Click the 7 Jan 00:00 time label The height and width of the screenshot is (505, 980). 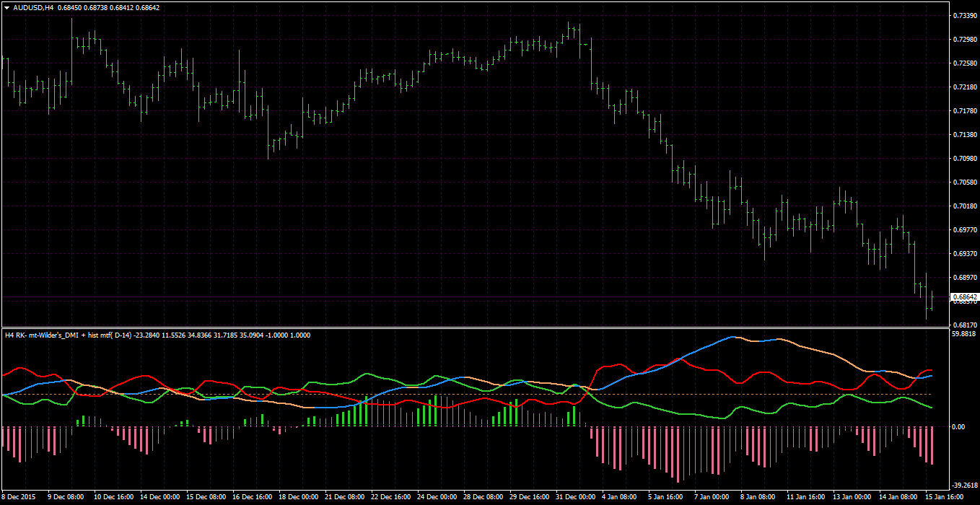tap(713, 497)
